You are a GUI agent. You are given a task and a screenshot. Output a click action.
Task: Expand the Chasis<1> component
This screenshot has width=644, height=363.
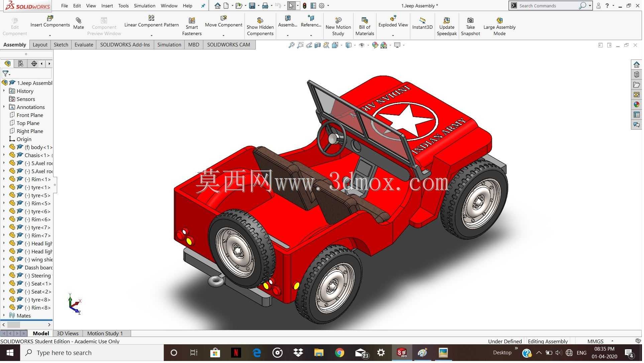[x=4, y=155]
